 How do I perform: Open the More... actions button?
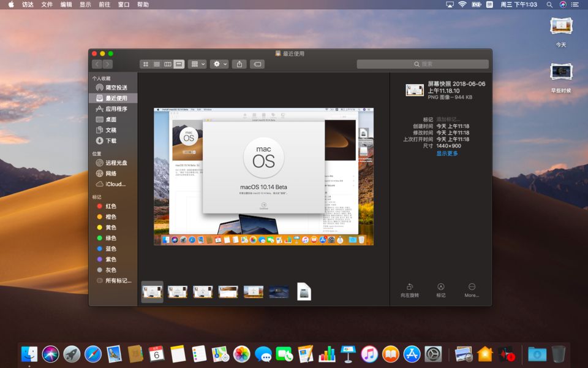472,291
